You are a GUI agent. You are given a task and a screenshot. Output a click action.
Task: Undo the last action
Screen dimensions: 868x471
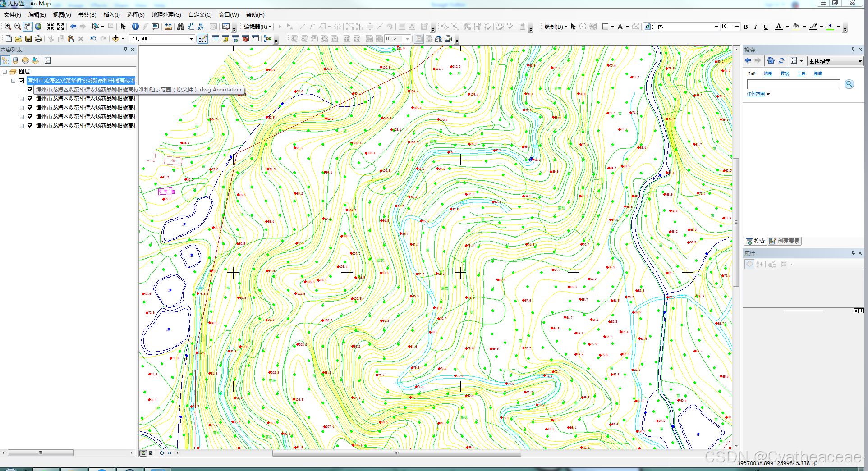[93, 39]
